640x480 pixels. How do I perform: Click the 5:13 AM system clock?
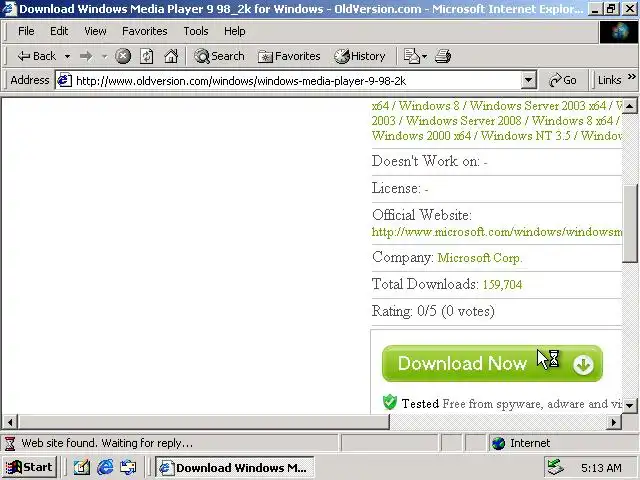click(601, 468)
